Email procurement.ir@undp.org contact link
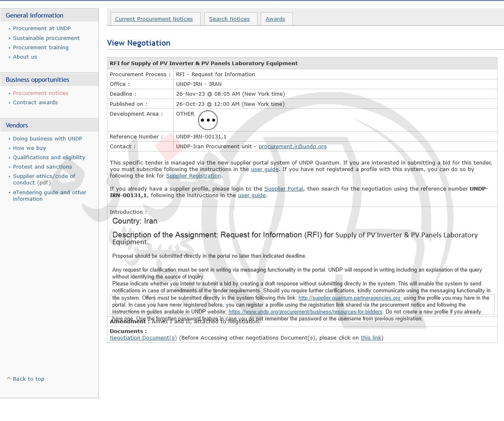The width and height of the screenshot is (504, 421). click(292, 147)
